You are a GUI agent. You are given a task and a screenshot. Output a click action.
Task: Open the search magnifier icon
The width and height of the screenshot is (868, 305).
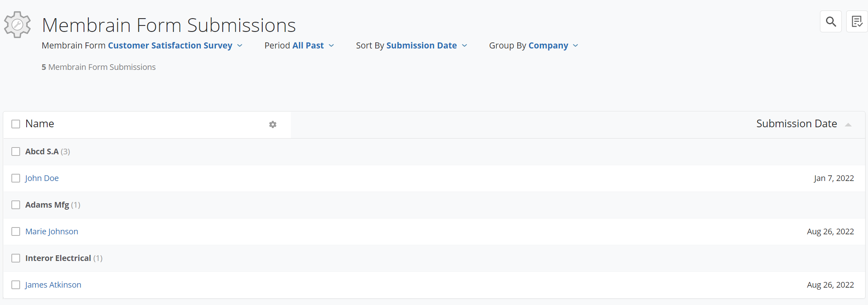[830, 21]
